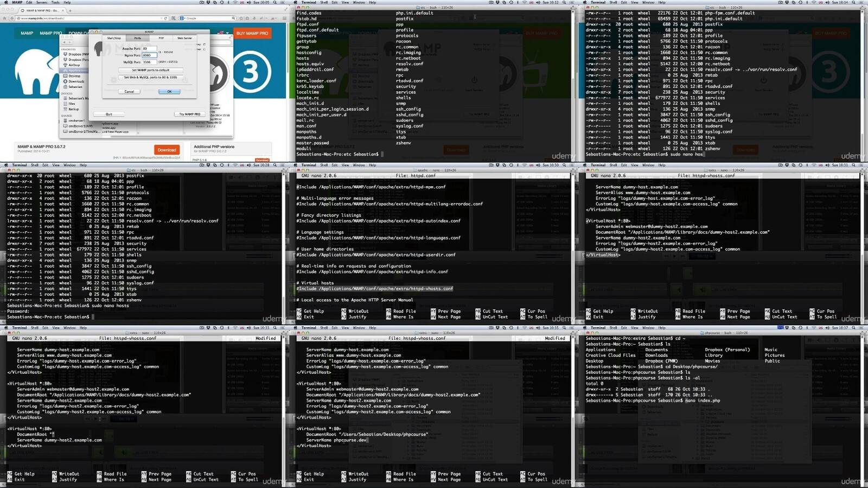Open the Apple menu beside the MAMP menu
This screenshot has height=488, width=868.
[5, 2]
